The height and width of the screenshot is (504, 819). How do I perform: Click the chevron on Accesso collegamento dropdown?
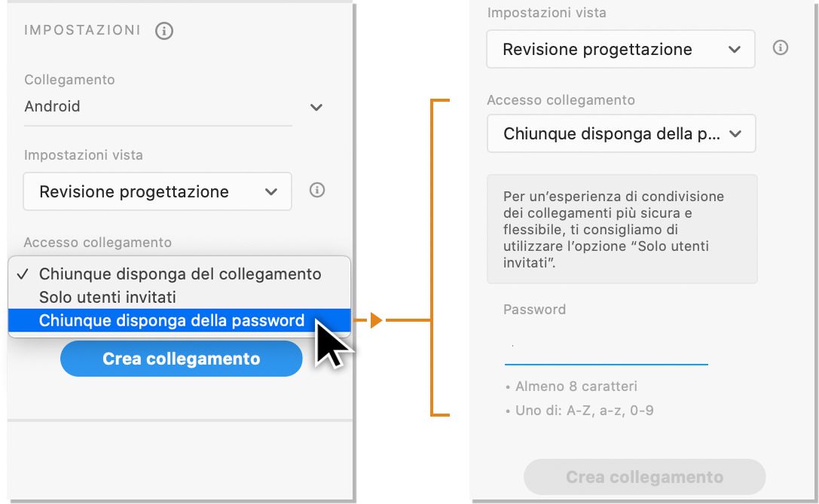tap(737, 133)
